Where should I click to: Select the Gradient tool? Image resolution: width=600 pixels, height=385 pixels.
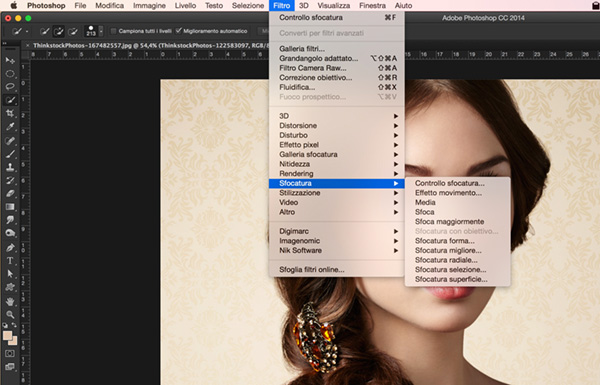pyautogui.click(x=10, y=207)
